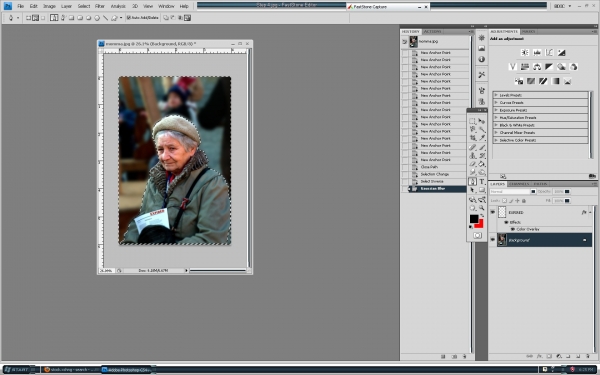
Task: Expand Black & White Presets
Action: click(496, 125)
